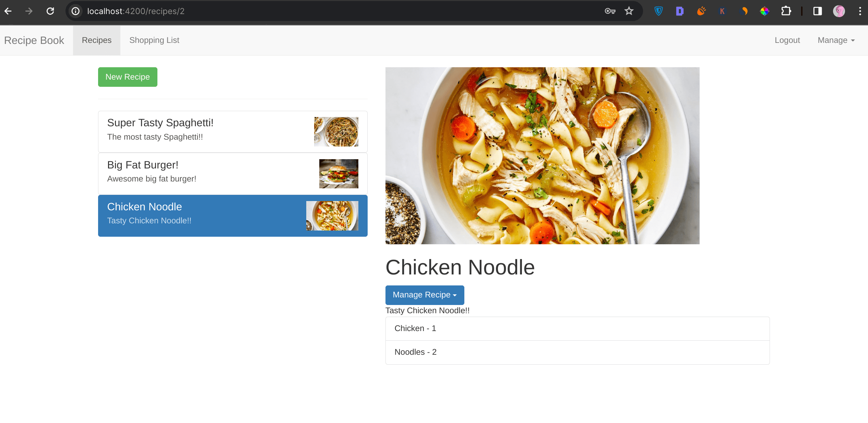This screenshot has height=423, width=868.
Task: Click the browser reload icon
Action: tap(50, 11)
